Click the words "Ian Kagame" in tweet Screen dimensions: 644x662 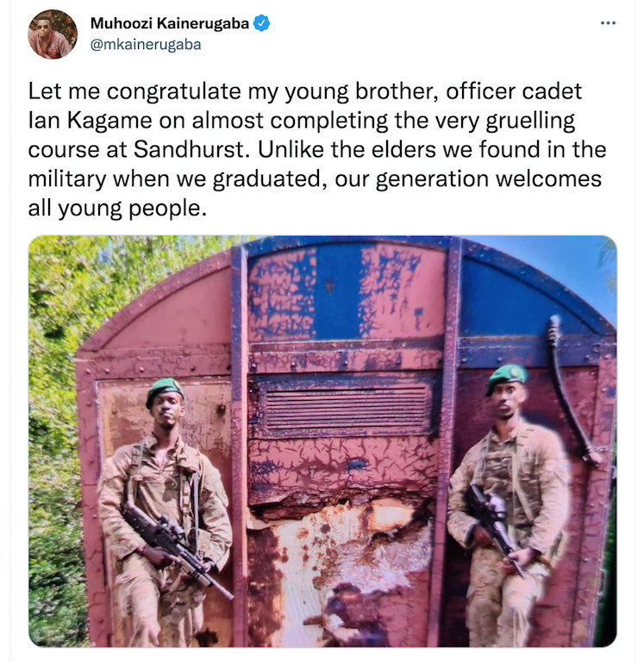pos(90,121)
